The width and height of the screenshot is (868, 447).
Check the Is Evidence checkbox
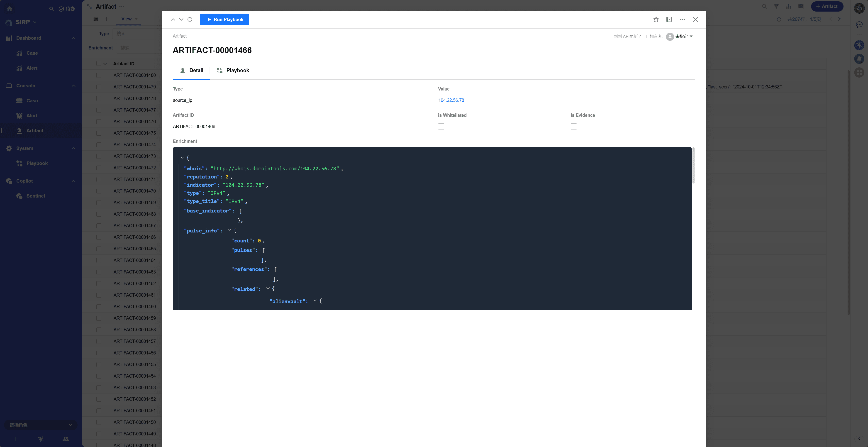[573, 126]
